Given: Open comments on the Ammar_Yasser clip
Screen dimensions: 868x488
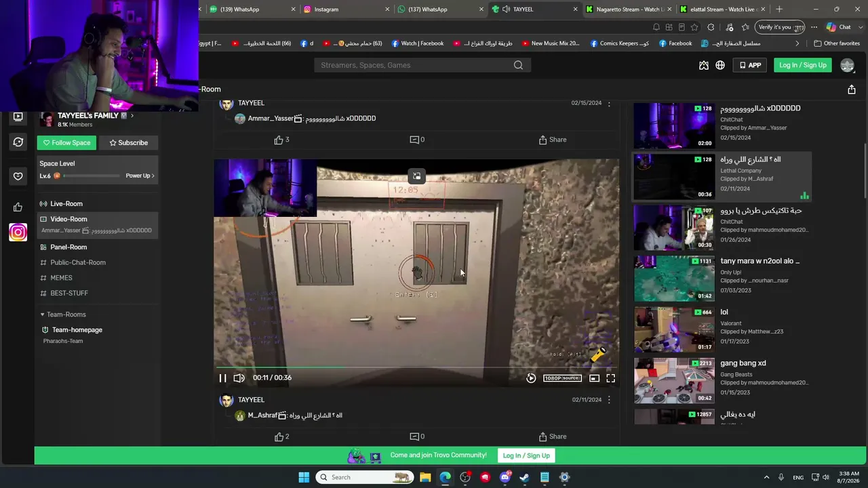Looking at the screenshot, I should tap(417, 140).
